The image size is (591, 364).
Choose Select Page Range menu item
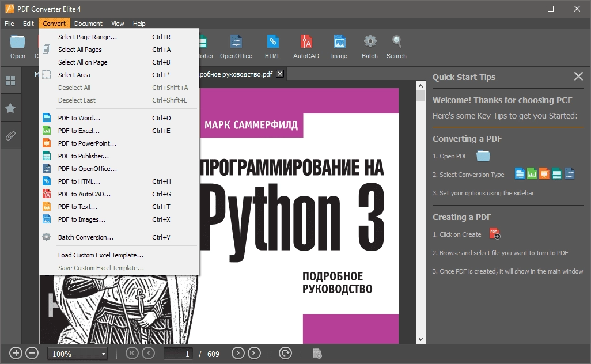click(x=119, y=37)
